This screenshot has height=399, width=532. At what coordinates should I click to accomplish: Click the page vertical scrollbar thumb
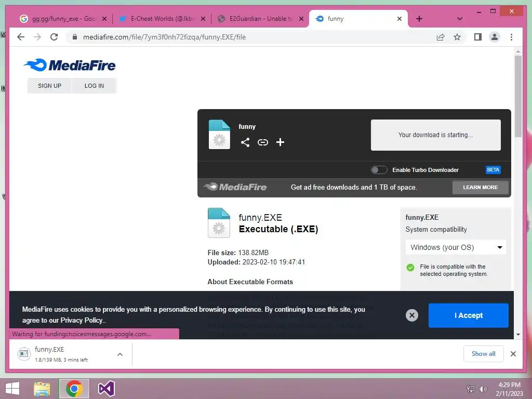tap(518, 96)
